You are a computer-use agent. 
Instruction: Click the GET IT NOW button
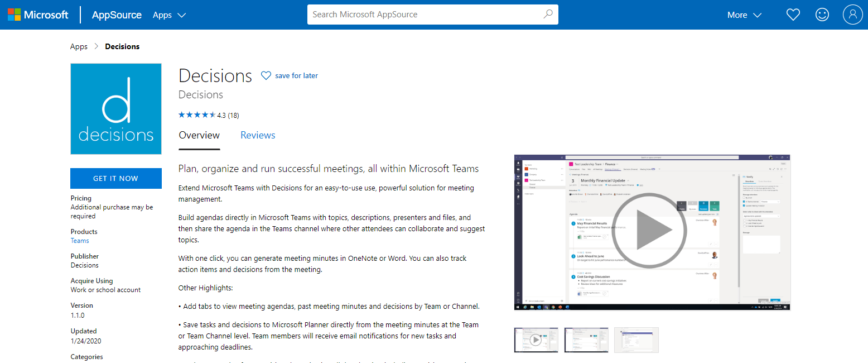115,178
